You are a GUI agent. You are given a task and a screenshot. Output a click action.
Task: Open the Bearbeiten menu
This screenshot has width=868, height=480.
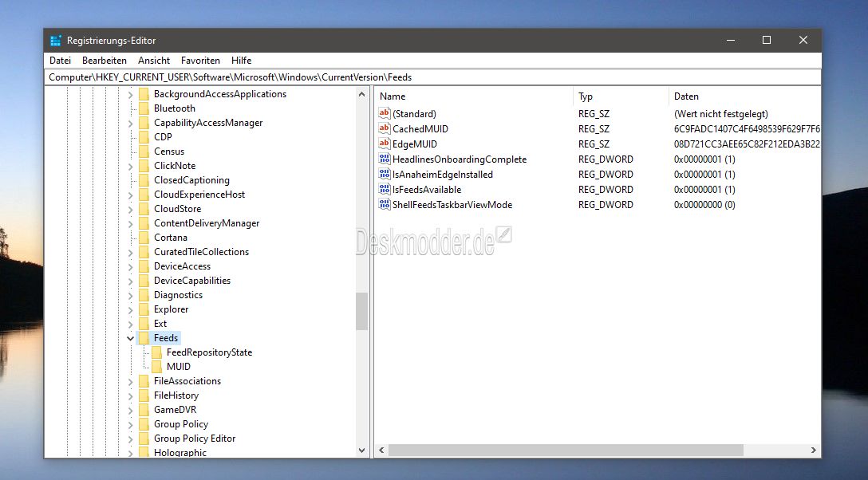104,61
